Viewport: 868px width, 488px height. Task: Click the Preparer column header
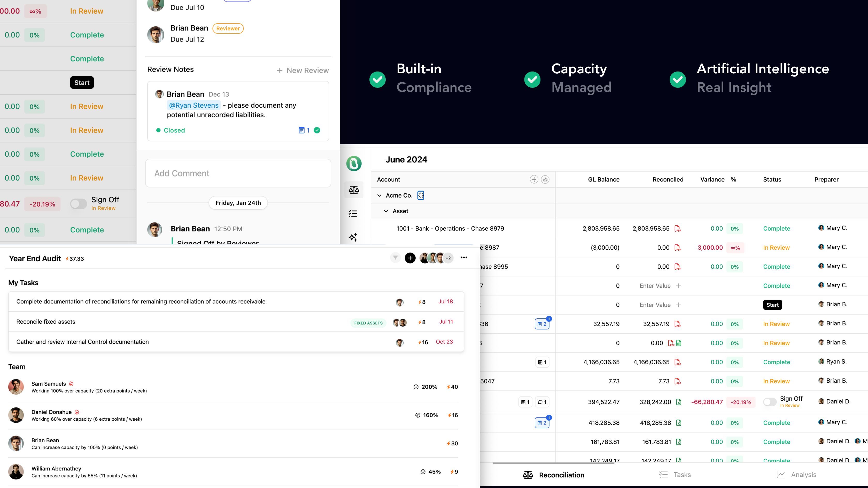tap(826, 179)
